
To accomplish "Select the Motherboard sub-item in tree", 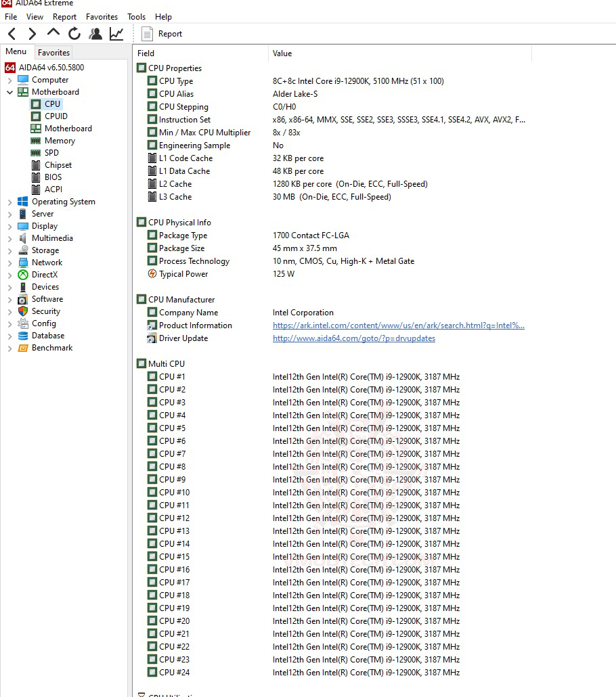I will [x=68, y=129].
